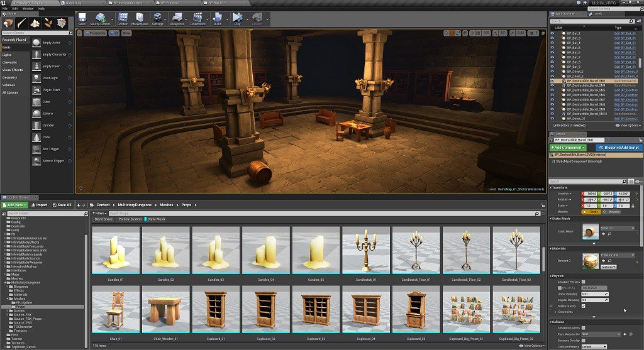Open the Perspective viewport dropdown
This screenshot has width=644, height=350.
(x=96, y=33)
